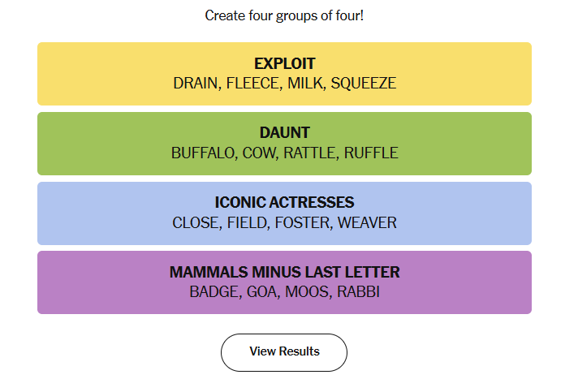Screen dimensions: 578x392
Task: Select the EXPLOIT category title
Action: [x=284, y=63]
